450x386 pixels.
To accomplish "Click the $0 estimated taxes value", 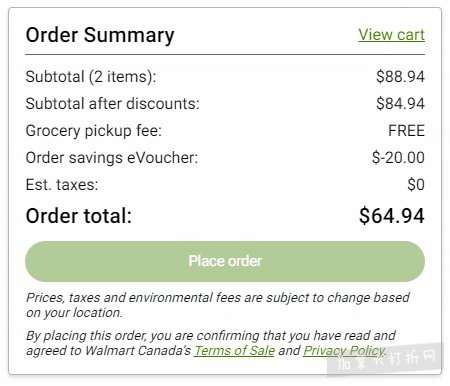I will (416, 185).
